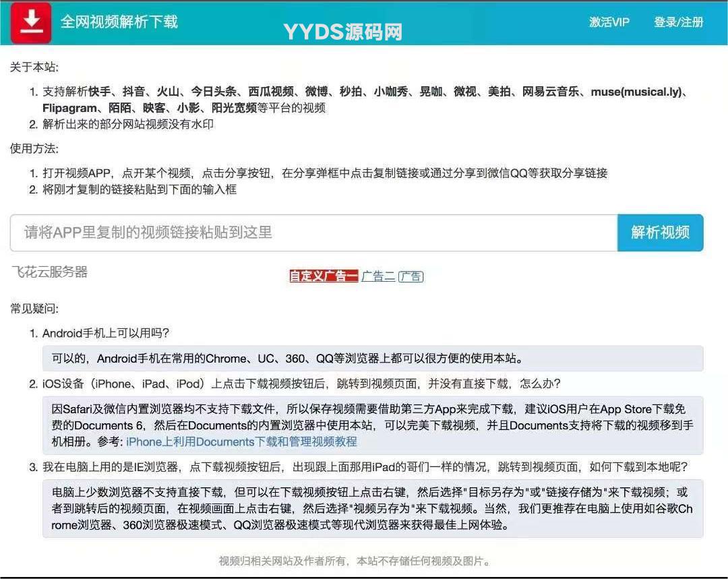Screen dimensions: 728x579
Task: Focus the video link input field
Action: (x=314, y=233)
